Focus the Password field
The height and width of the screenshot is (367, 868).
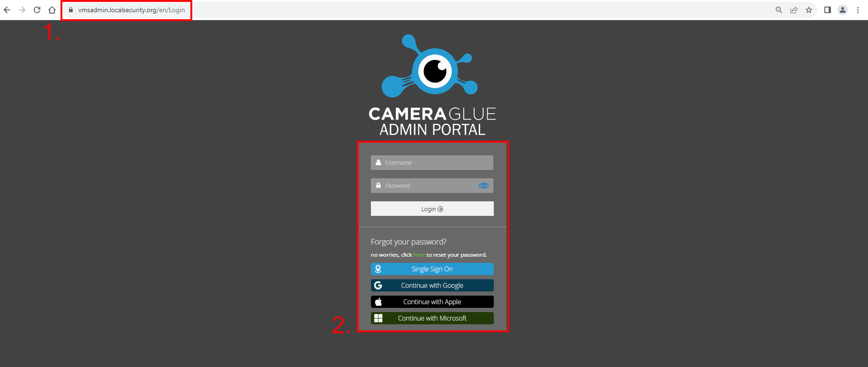click(x=432, y=185)
